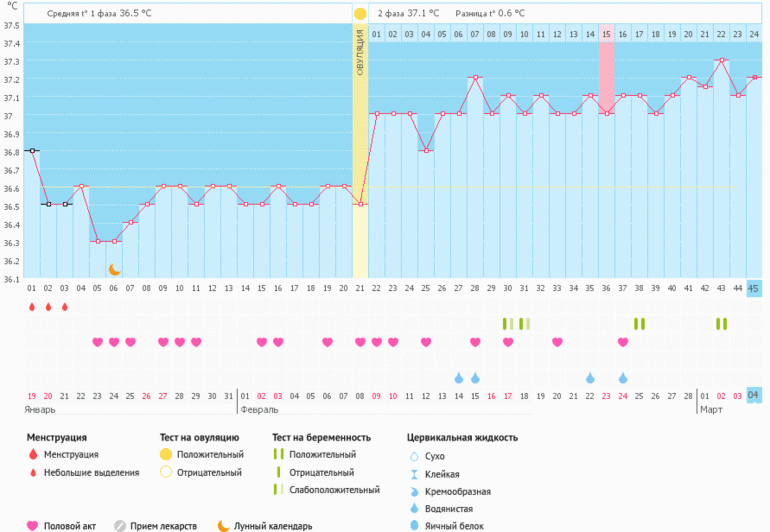770x532 pixels.
Task: Click the Лунный календарь legend moon icon
Action: 224,525
